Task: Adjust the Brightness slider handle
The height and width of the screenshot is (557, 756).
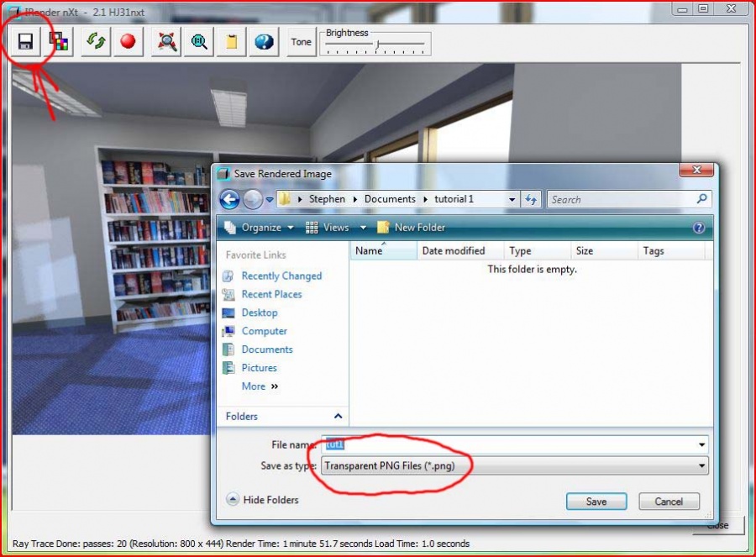Action: tap(377, 45)
